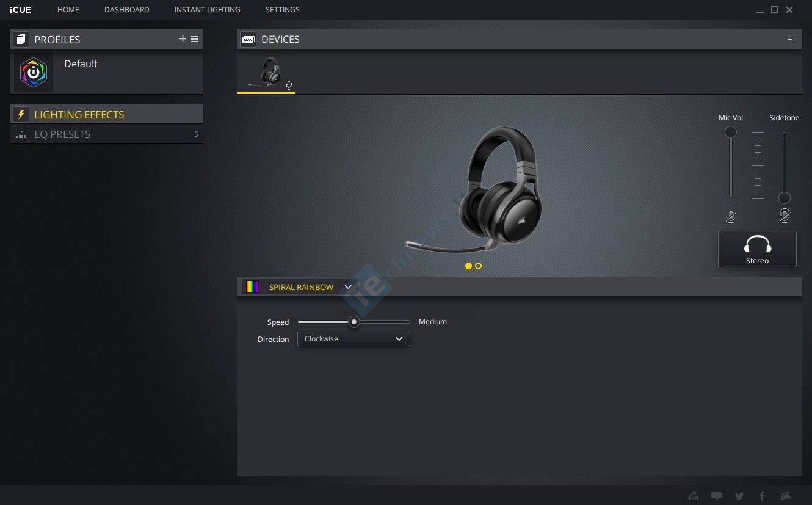Close the iCUE window
The image size is (812, 505).
(x=789, y=10)
